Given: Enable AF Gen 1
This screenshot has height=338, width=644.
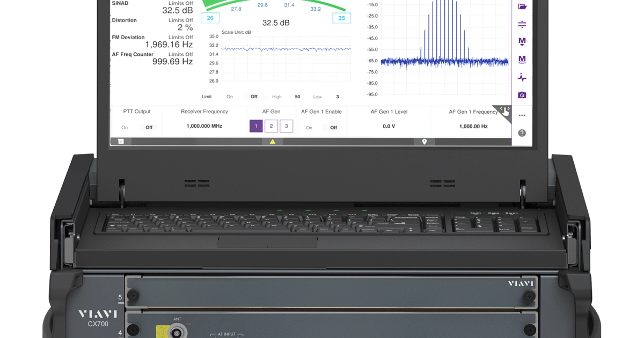Looking at the screenshot, I should point(309,128).
